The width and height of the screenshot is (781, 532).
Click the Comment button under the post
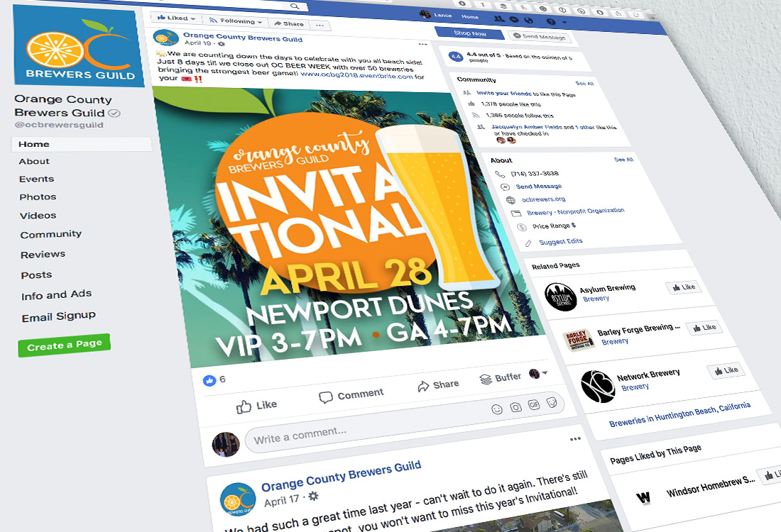click(351, 395)
